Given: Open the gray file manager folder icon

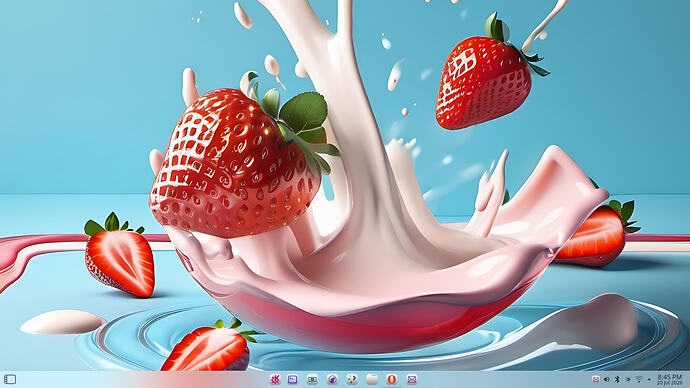Looking at the screenshot, I should [372, 379].
